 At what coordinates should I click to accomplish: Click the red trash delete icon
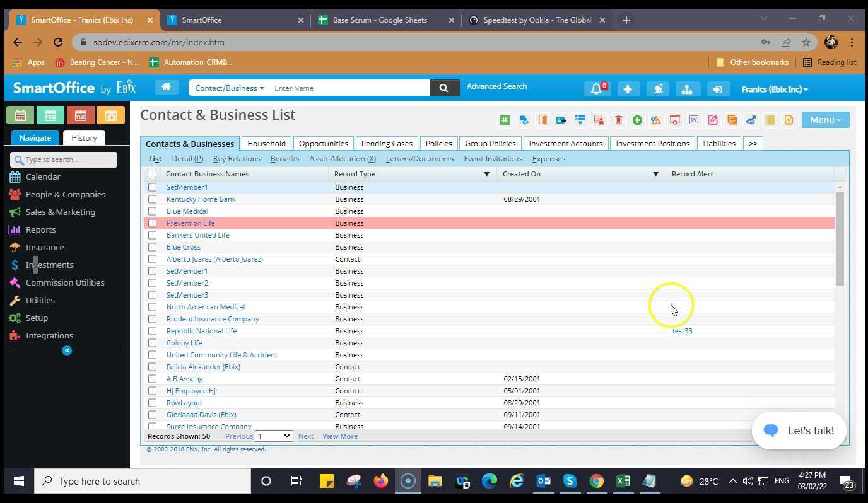tap(618, 120)
